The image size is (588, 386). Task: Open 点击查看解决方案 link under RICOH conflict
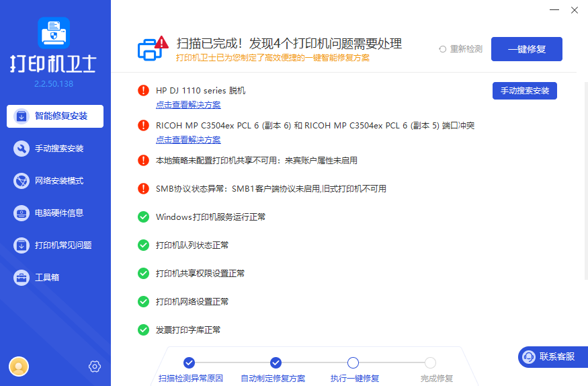[188, 140]
